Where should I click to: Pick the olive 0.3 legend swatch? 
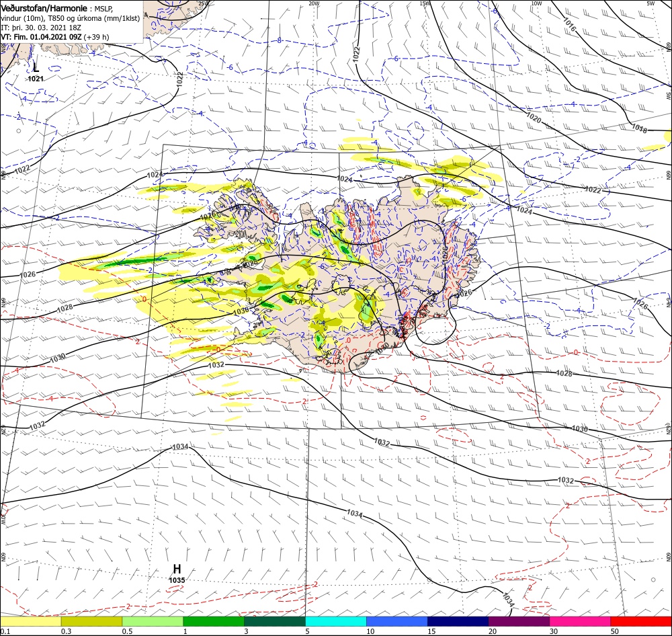pos(91,621)
